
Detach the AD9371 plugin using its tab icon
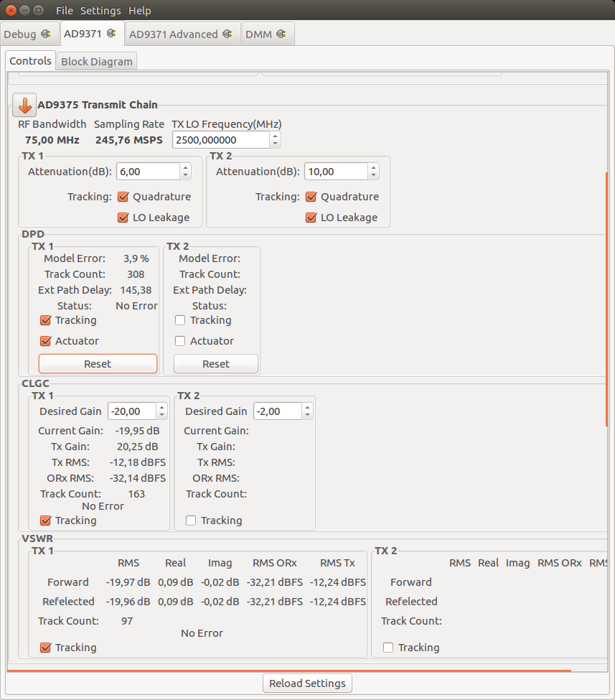pyautogui.click(x=110, y=33)
